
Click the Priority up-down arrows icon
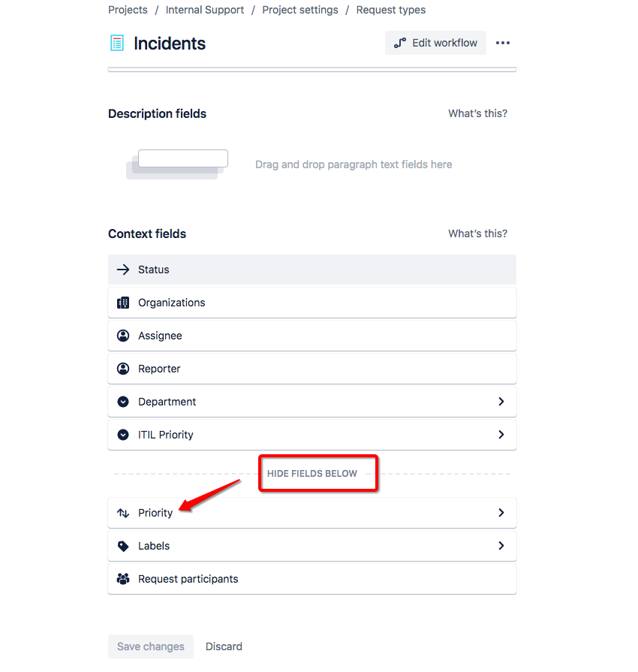[123, 513]
